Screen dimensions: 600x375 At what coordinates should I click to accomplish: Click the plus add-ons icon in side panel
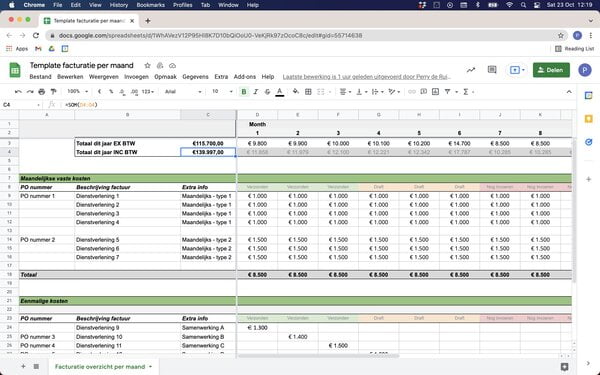pyautogui.click(x=589, y=179)
